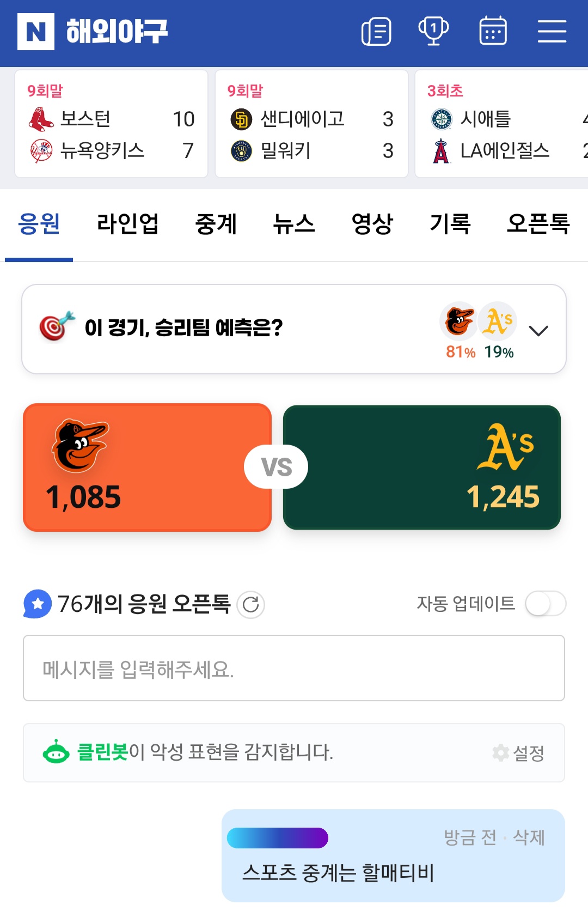
Task: Open the hamburger menu
Action: click(x=552, y=32)
